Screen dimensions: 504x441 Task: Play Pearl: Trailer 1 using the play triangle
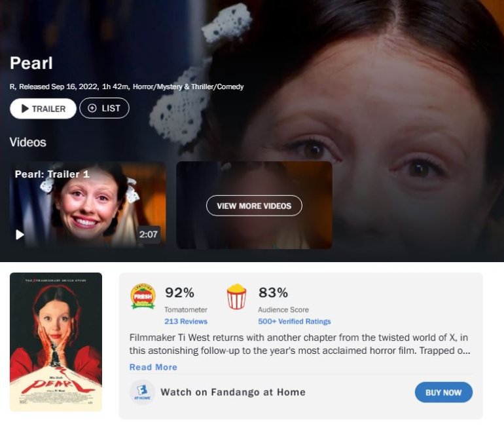pos(20,235)
